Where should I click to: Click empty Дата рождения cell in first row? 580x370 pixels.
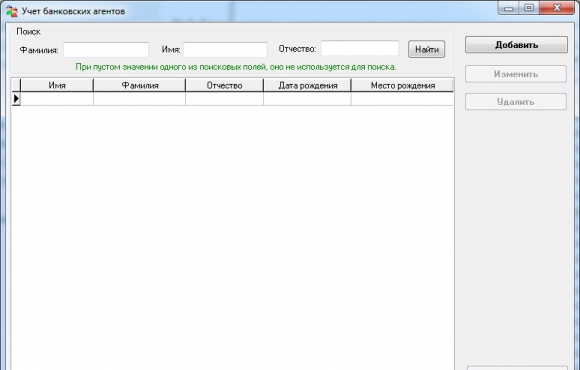[x=307, y=99]
